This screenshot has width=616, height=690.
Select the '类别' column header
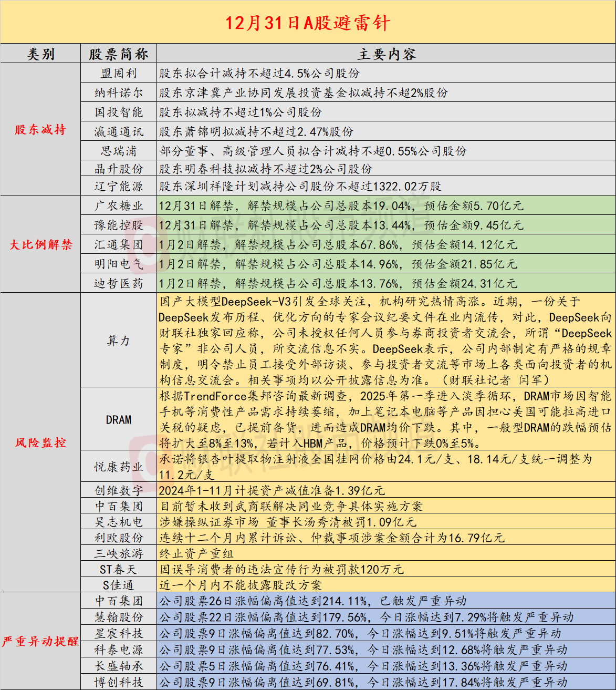[x=40, y=54]
